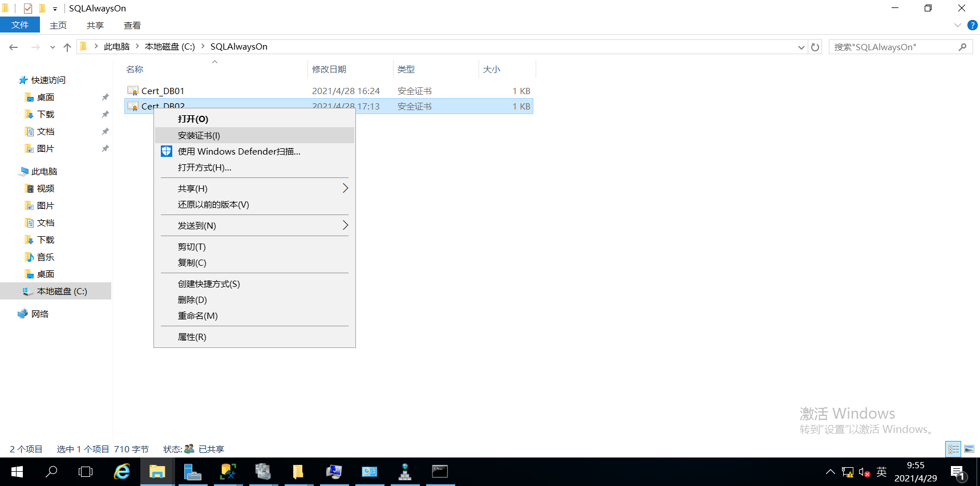Expand the chevron after 本地磁盘 (C:) breadcrumb
This screenshot has width=980, height=486.
point(203,47)
